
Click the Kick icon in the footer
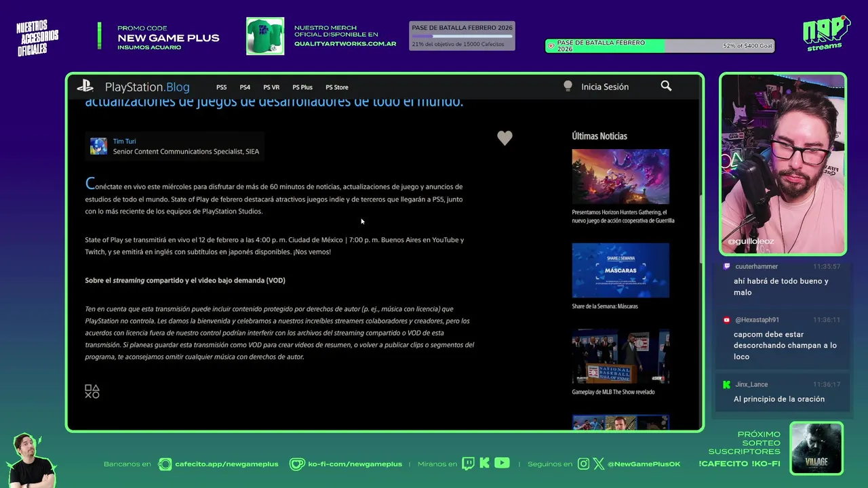tap(484, 464)
